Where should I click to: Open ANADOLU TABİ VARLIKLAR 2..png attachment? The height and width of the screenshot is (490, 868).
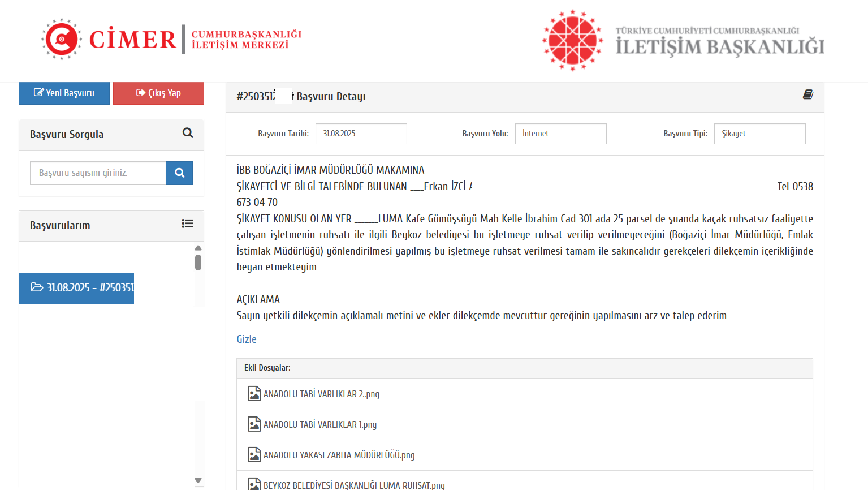click(x=321, y=394)
